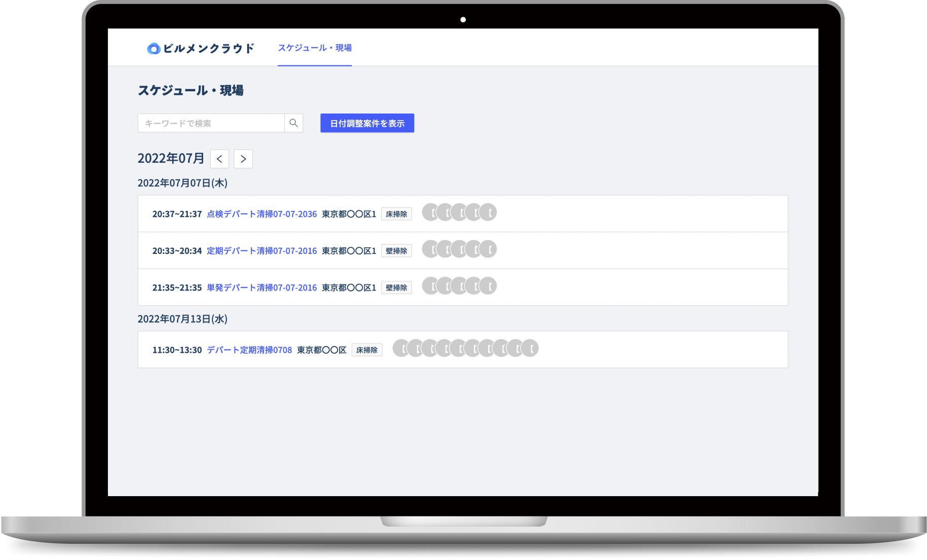This screenshot has width=927, height=560.
Task: Select the 床掃除 tag beside デパート定期清掃0708
Action: [x=367, y=350]
